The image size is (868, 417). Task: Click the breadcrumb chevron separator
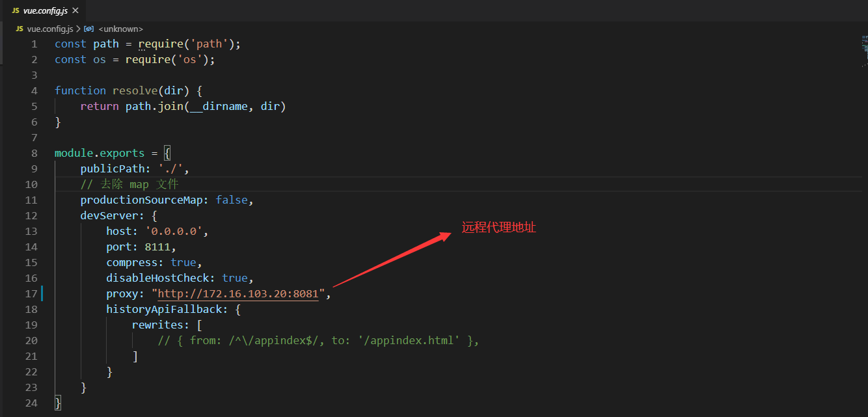pyautogui.click(x=79, y=29)
